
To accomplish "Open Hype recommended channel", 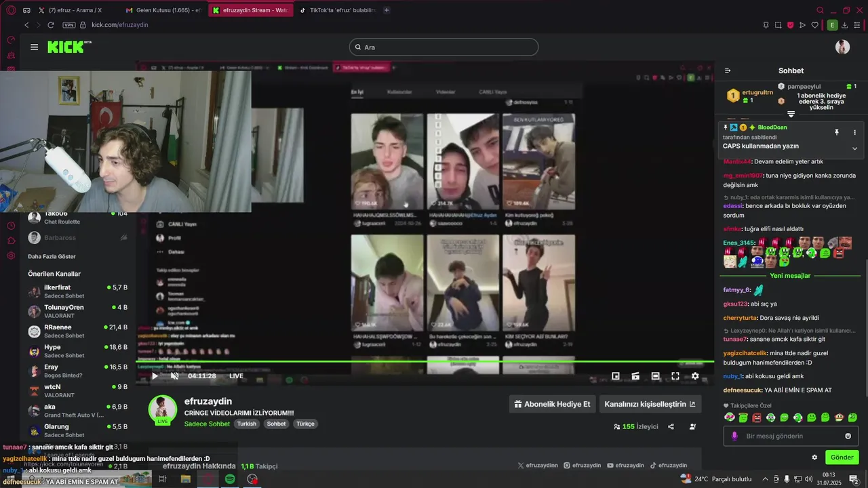I will (77, 351).
